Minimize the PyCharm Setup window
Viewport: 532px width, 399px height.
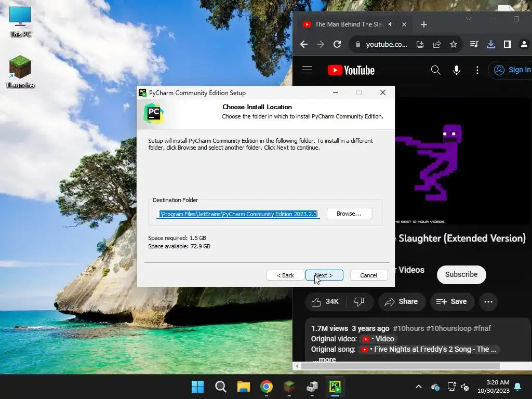pyautogui.click(x=336, y=92)
